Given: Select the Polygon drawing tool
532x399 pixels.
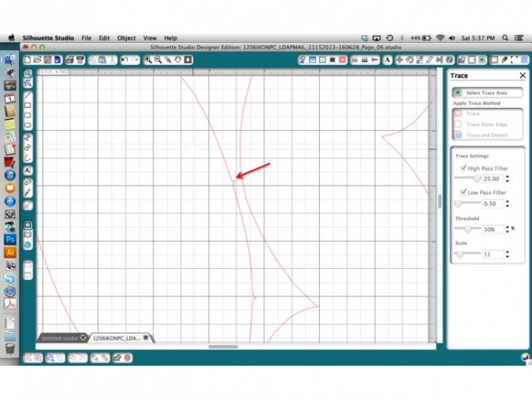Looking at the screenshot, I should [28, 137].
